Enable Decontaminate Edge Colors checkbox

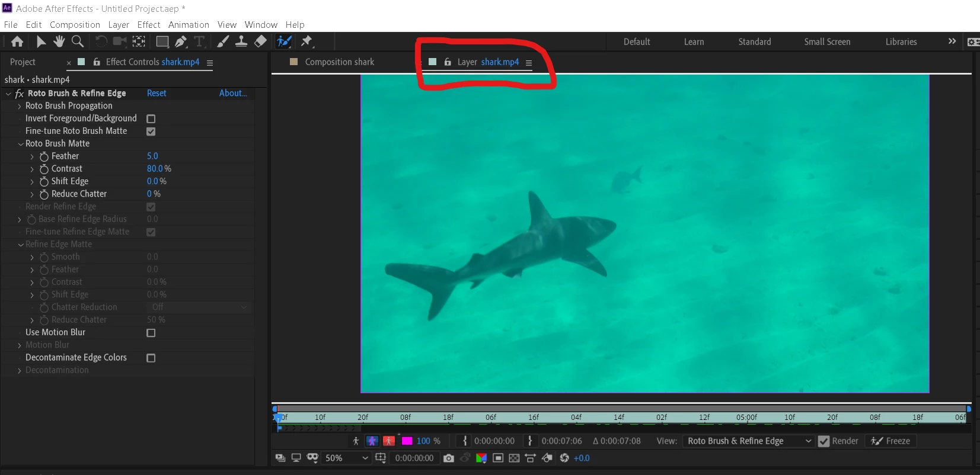pyautogui.click(x=151, y=358)
